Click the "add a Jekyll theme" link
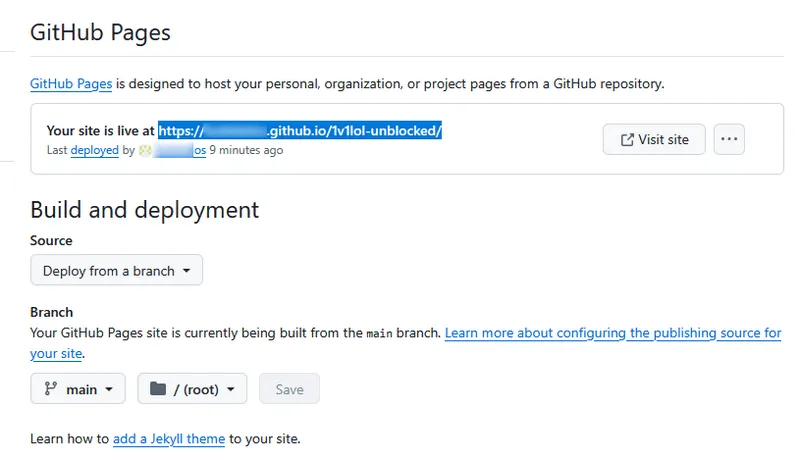The width and height of the screenshot is (800, 460). tap(168, 439)
